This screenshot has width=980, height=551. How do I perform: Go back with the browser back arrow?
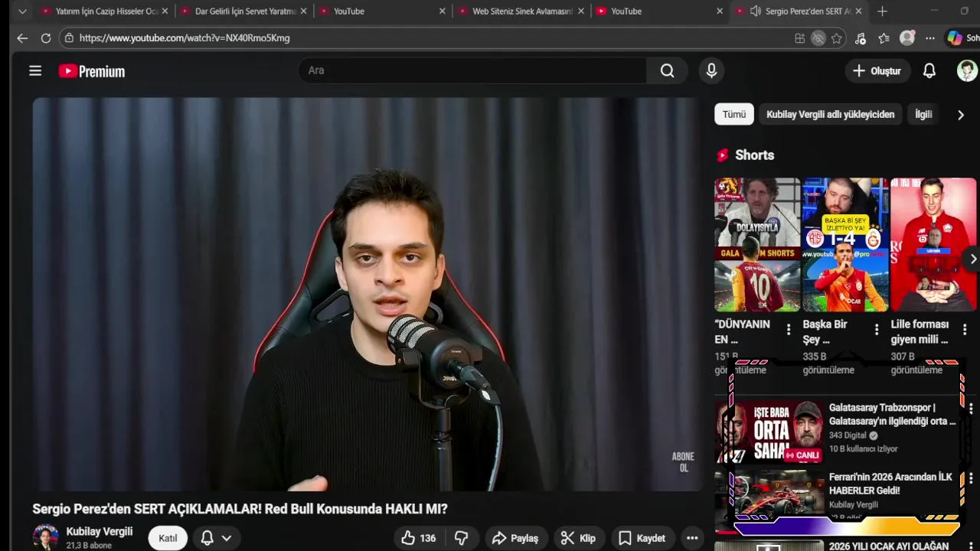(22, 38)
